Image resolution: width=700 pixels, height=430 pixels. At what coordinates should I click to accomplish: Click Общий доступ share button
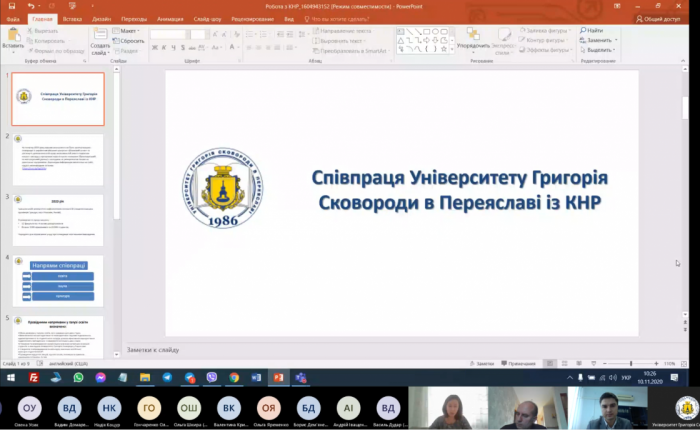[x=658, y=19]
